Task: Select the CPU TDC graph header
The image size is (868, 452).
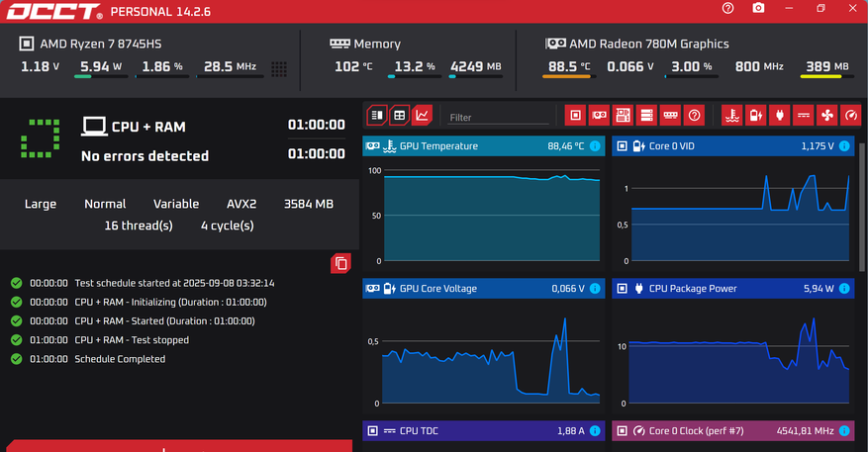Action: pyautogui.click(x=483, y=430)
